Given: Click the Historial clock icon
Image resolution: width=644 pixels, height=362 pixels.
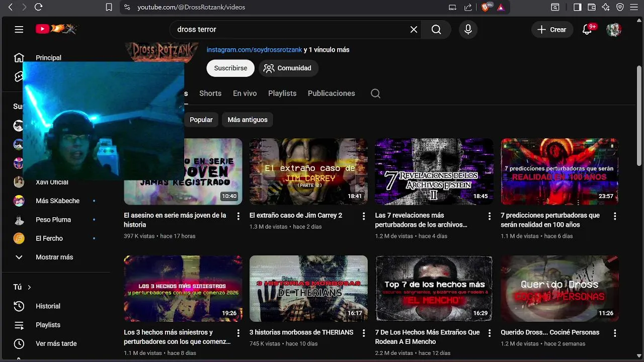Looking at the screenshot, I should [19, 306].
